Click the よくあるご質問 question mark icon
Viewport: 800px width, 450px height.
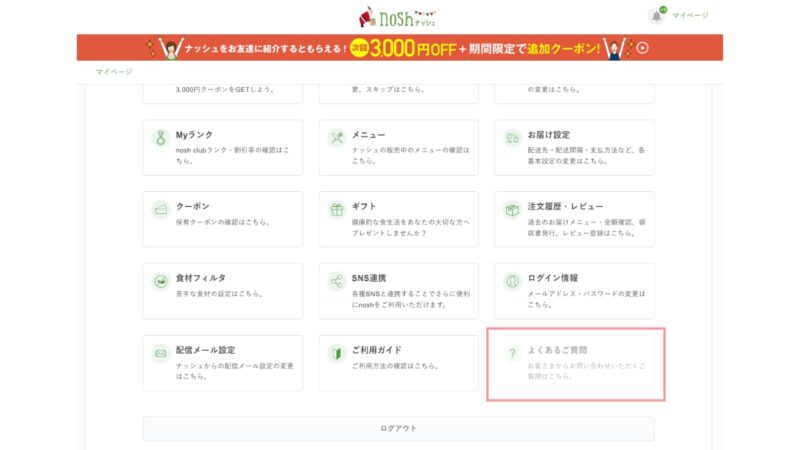[x=512, y=353]
